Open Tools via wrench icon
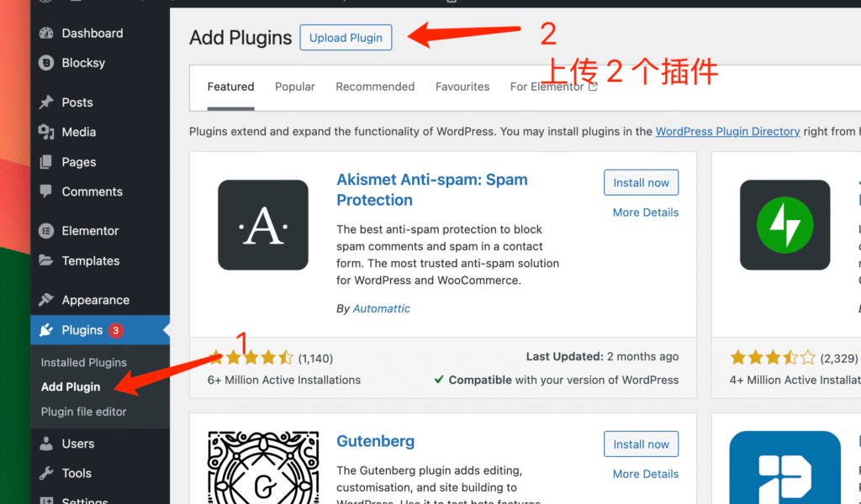The width and height of the screenshot is (861, 504). coord(46,473)
